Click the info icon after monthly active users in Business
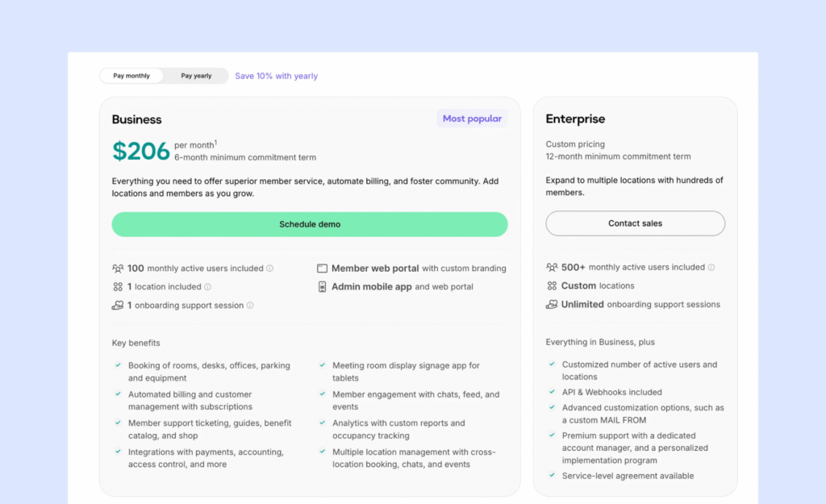This screenshot has height=504, width=826. coord(270,269)
